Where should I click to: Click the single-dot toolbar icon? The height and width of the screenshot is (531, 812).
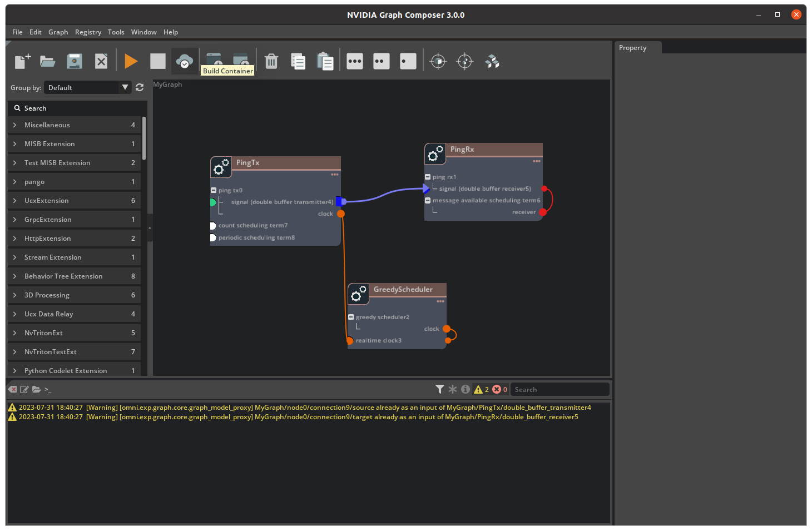point(408,61)
